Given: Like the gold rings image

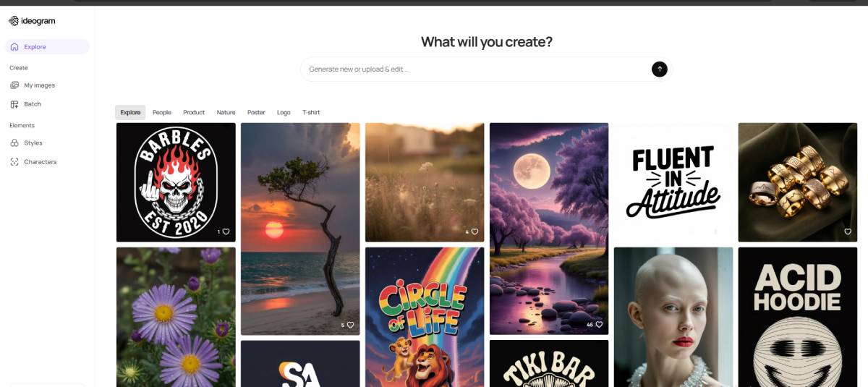Looking at the screenshot, I should coord(848,232).
